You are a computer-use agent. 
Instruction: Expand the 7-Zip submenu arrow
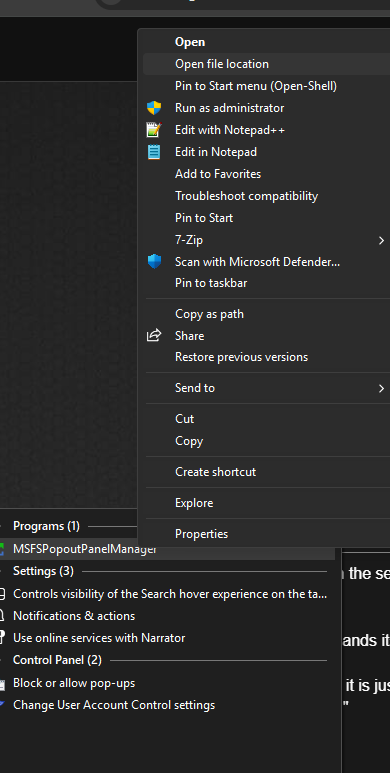pos(381,240)
